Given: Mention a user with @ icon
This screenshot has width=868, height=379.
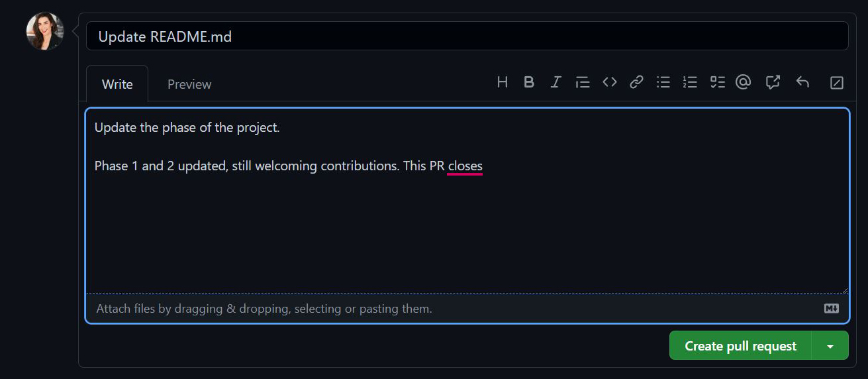Looking at the screenshot, I should click(744, 82).
